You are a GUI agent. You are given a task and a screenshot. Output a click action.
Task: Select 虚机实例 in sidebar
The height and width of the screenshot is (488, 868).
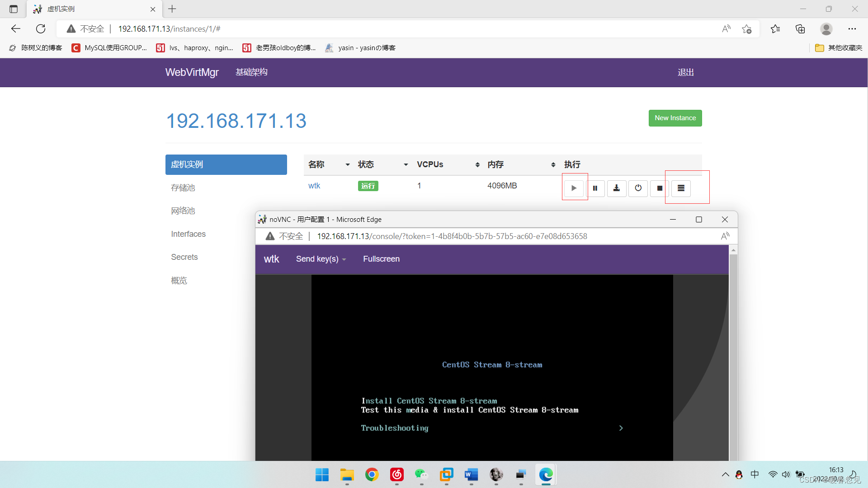coord(226,164)
